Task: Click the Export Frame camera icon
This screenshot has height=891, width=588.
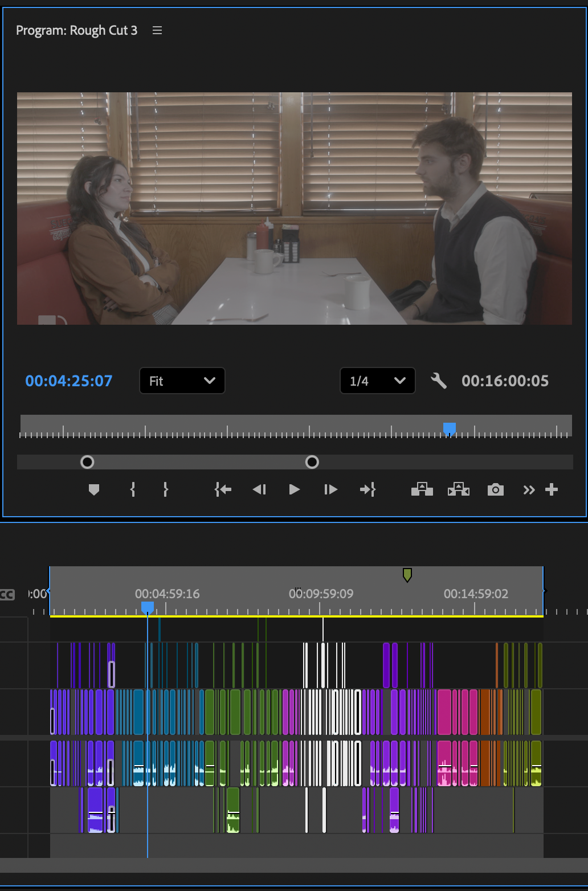Action: 496,489
